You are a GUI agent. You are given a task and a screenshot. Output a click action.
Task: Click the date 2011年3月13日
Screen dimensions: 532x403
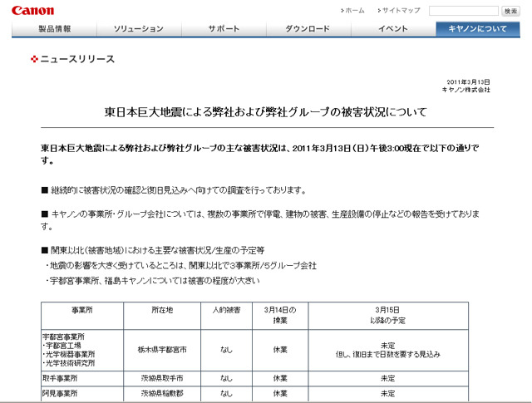coord(468,81)
